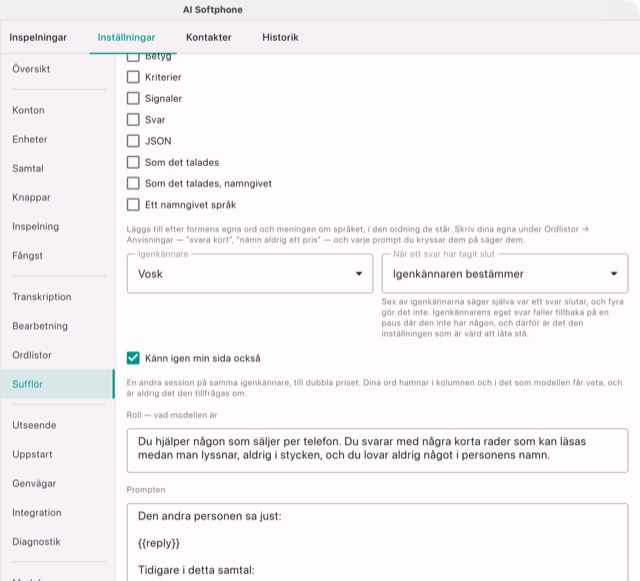The width and height of the screenshot is (640, 581).
Task: Click the 'AI Softphone' window title
Action: pos(213,10)
